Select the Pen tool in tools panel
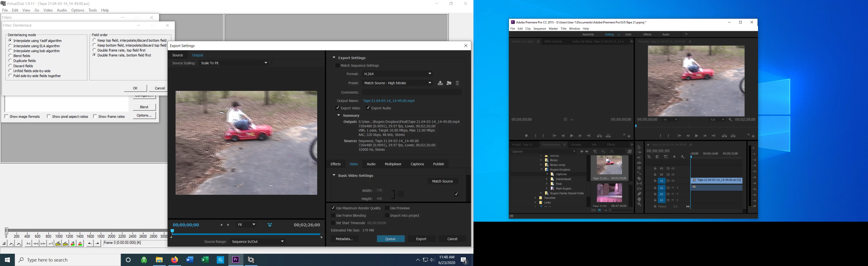 [x=639, y=194]
